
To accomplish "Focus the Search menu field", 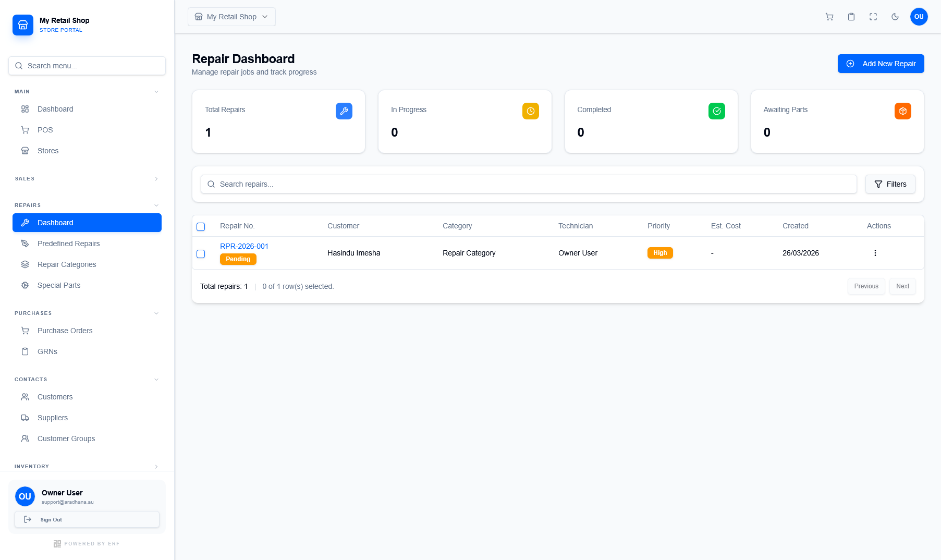I will 87,66.
